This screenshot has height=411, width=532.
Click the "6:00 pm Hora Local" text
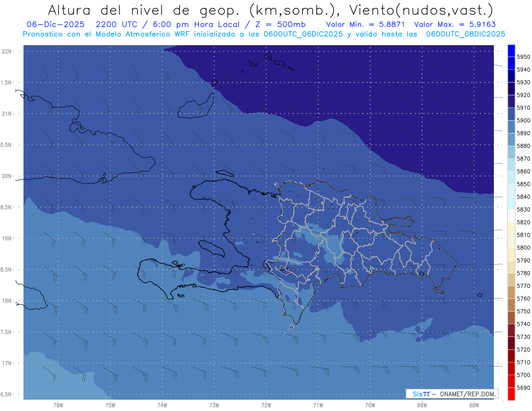(195, 24)
